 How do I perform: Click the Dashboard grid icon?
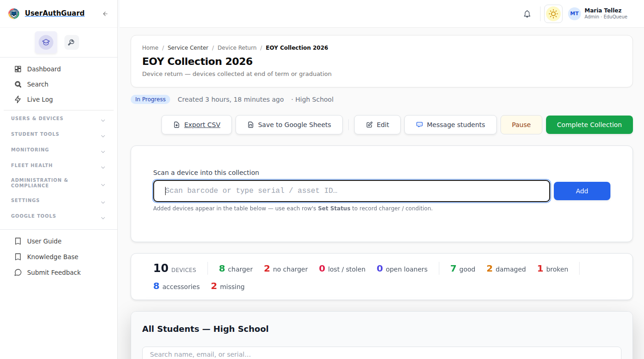pos(18,69)
